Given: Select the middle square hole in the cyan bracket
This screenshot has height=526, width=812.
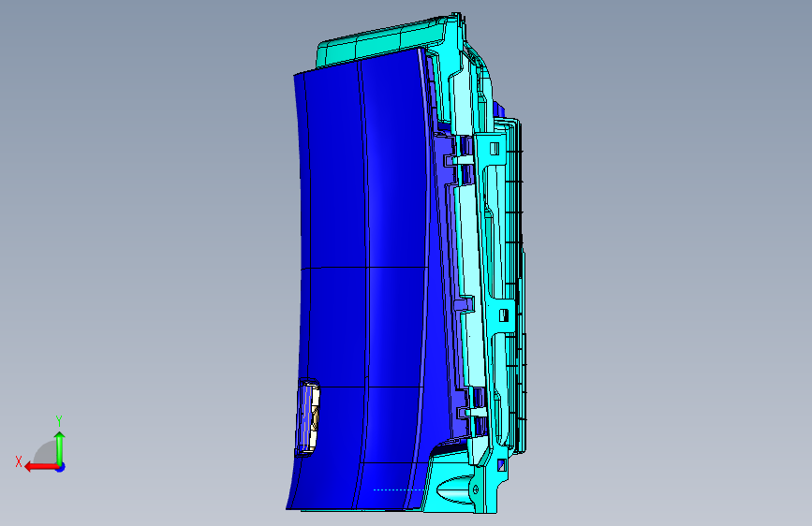Looking at the screenshot, I should 503,315.
